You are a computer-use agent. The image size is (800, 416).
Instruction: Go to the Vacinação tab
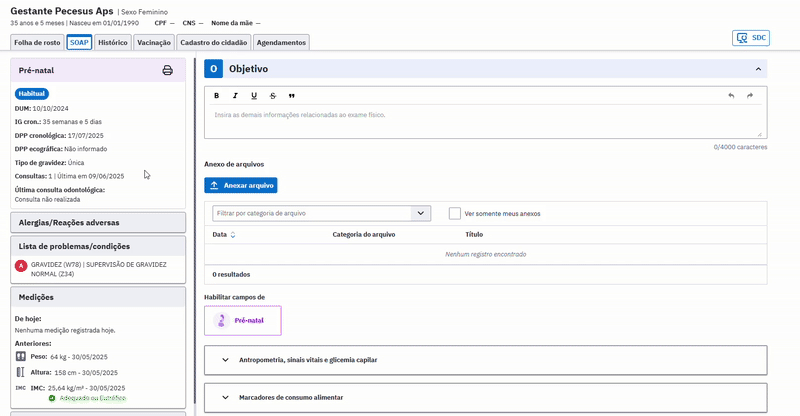(x=154, y=42)
